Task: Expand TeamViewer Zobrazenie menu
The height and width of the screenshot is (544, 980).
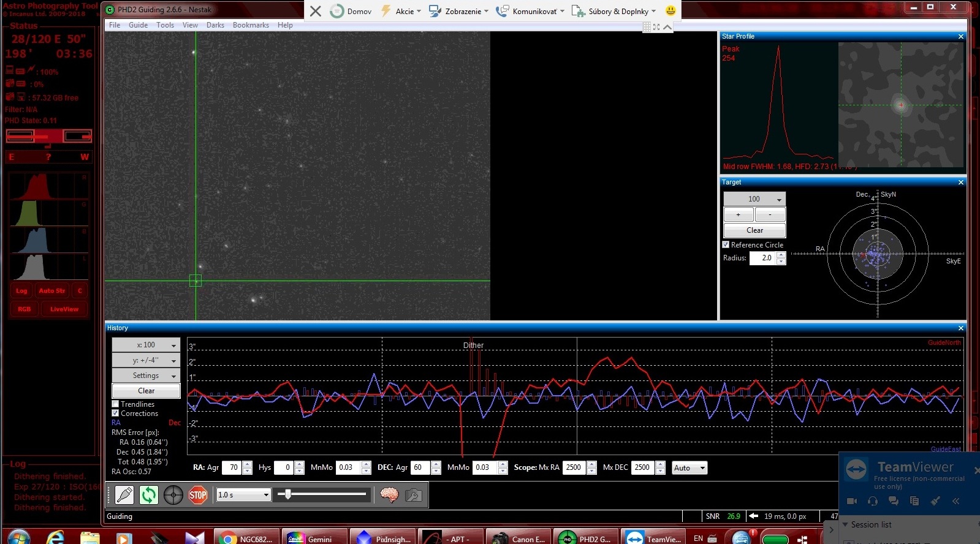Action: [458, 11]
